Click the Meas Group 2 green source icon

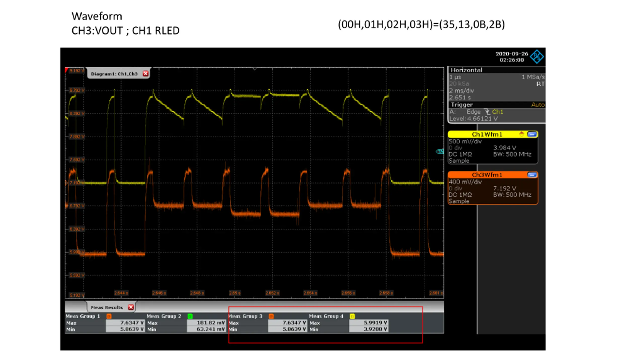(x=190, y=316)
